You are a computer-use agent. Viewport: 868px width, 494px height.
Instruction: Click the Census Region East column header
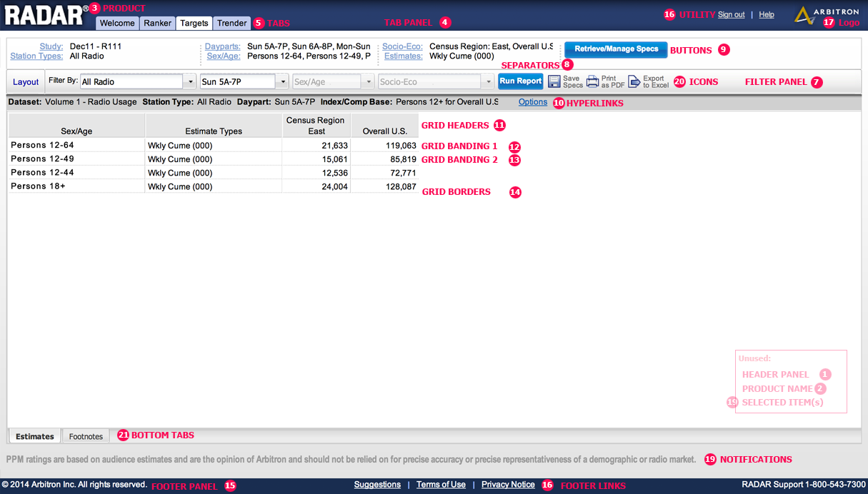click(316, 126)
